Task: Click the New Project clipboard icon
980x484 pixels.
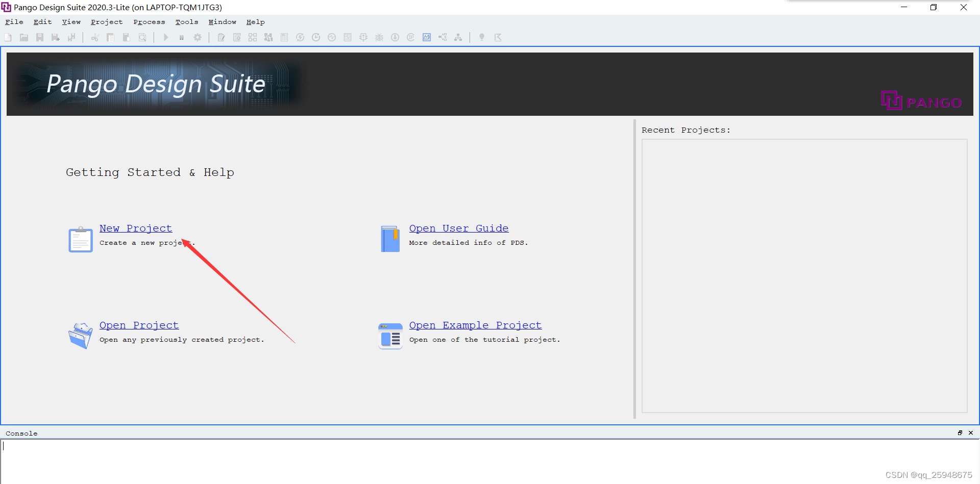Action: point(81,240)
